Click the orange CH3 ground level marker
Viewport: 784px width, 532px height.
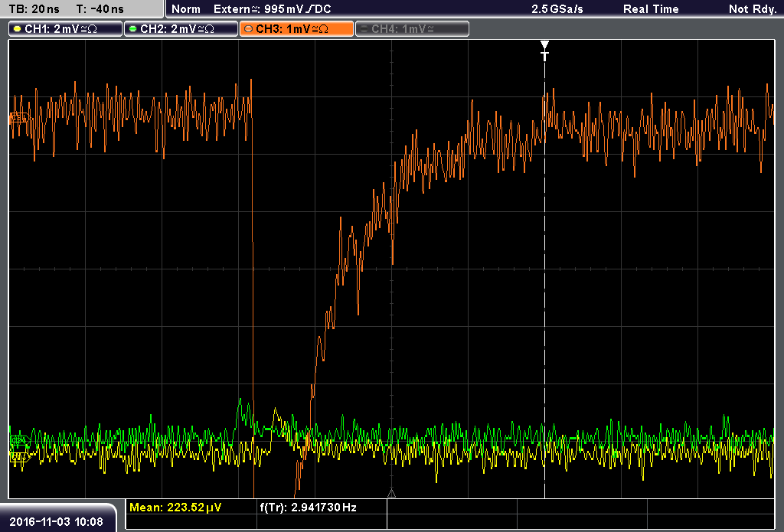click(18, 118)
